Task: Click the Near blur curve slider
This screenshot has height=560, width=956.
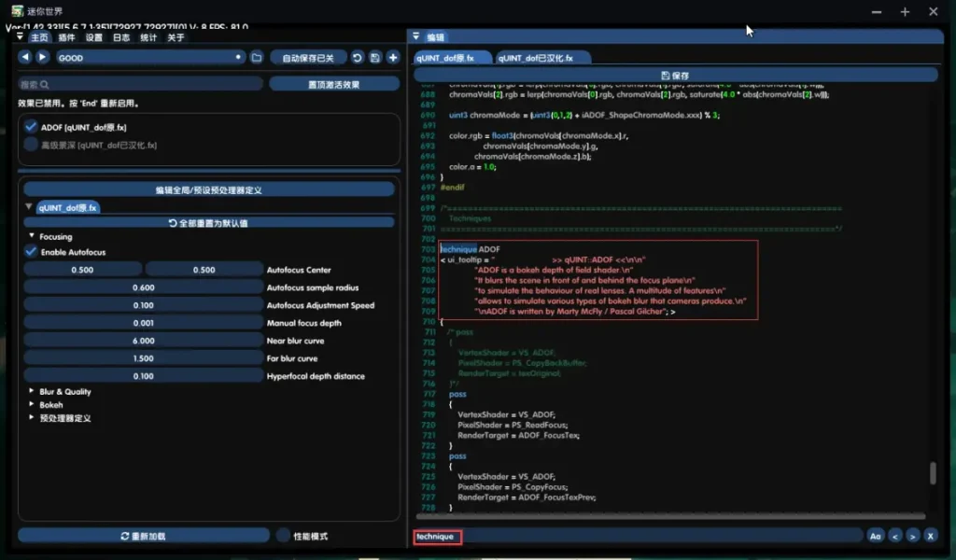Action: click(x=143, y=342)
